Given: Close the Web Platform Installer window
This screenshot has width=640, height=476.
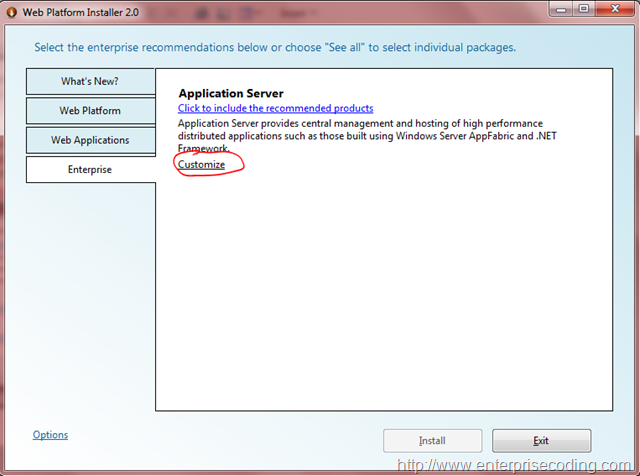Looking at the screenshot, I should tap(616, 9).
